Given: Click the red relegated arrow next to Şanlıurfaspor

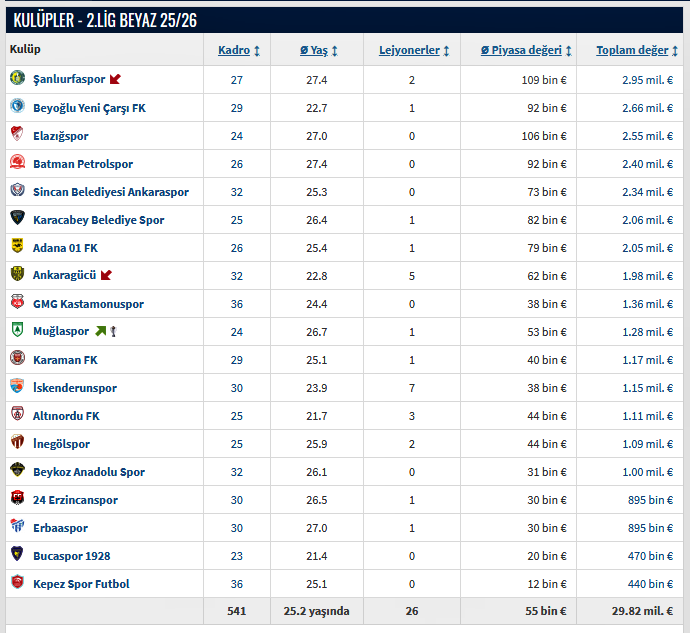Looking at the screenshot, I should tap(115, 79).
